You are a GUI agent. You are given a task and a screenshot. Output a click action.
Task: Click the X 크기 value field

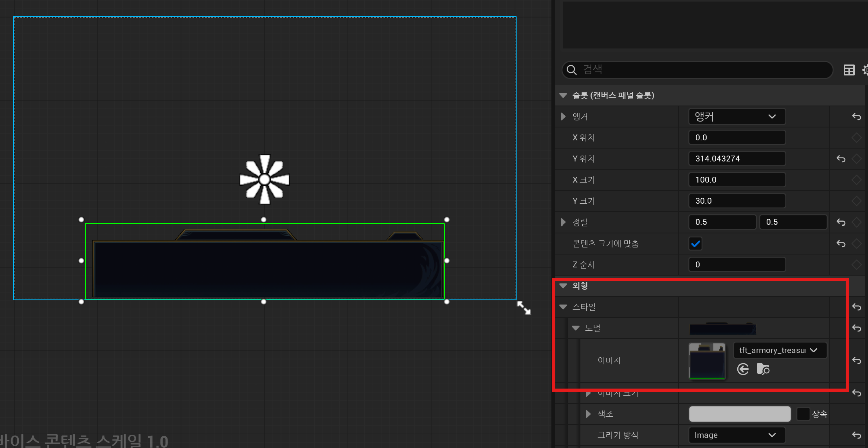737,180
